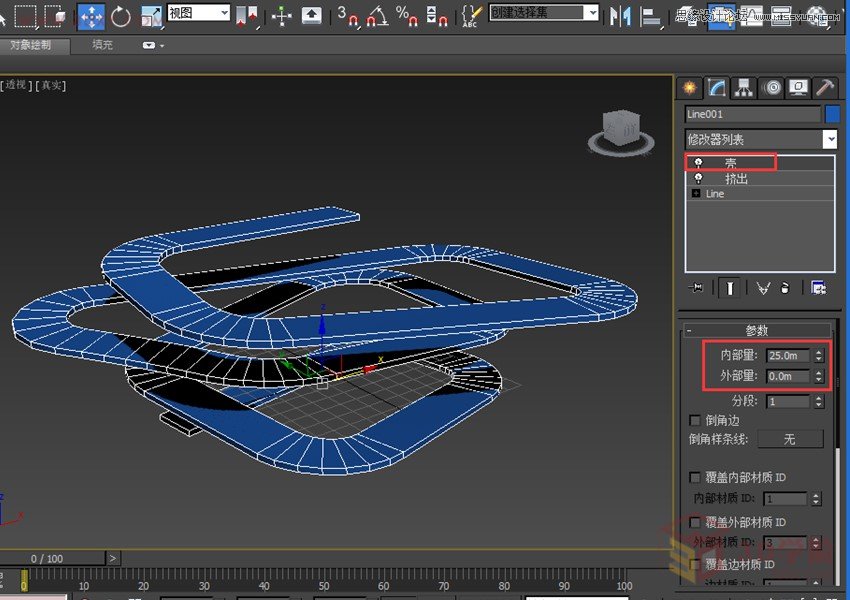Toggle the keyboard shortcut override icon
Viewport: 850px width, 600px height.
pos(311,16)
